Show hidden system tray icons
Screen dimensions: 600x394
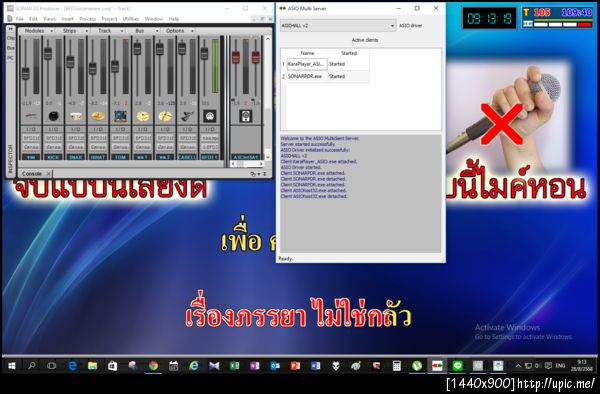coord(518,366)
